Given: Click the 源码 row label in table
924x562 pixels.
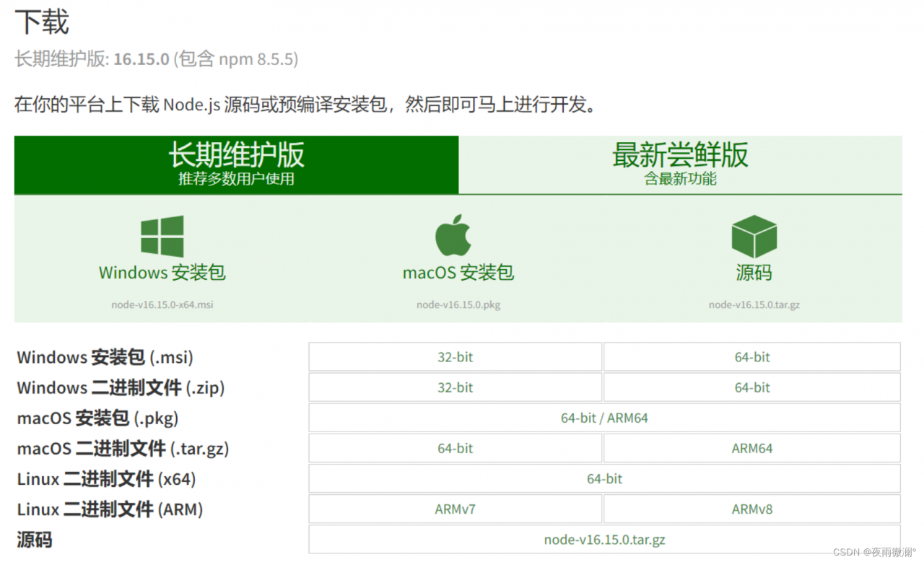Looking at the screenshot, I should [35, 540].
